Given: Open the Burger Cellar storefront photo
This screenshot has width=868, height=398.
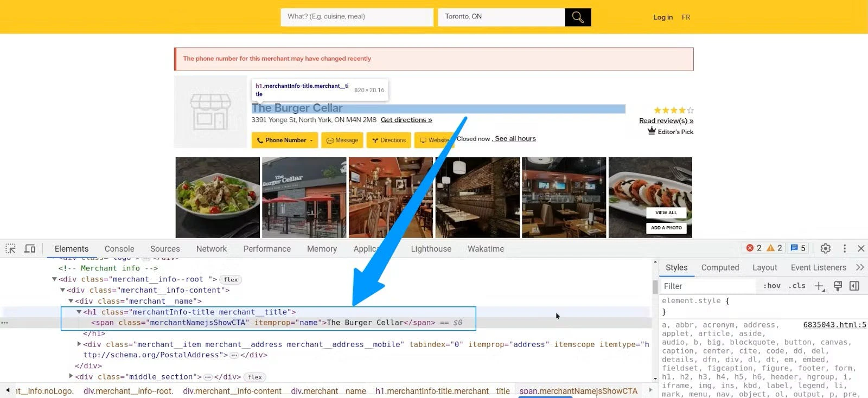Looking at the screenshot, I should tap(304, 197).
